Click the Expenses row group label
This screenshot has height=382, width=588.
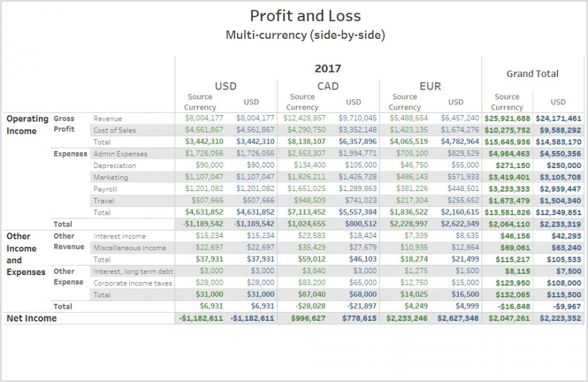[70, 153]
